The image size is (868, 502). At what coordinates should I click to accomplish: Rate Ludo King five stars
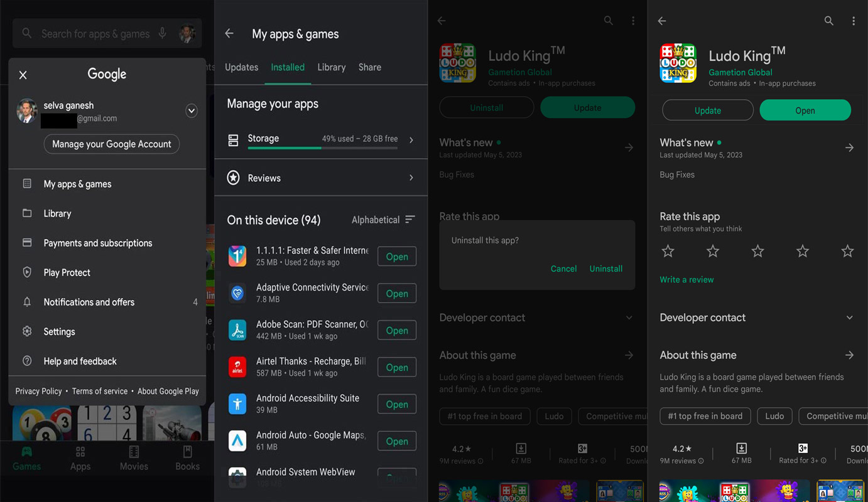point(847,252)
